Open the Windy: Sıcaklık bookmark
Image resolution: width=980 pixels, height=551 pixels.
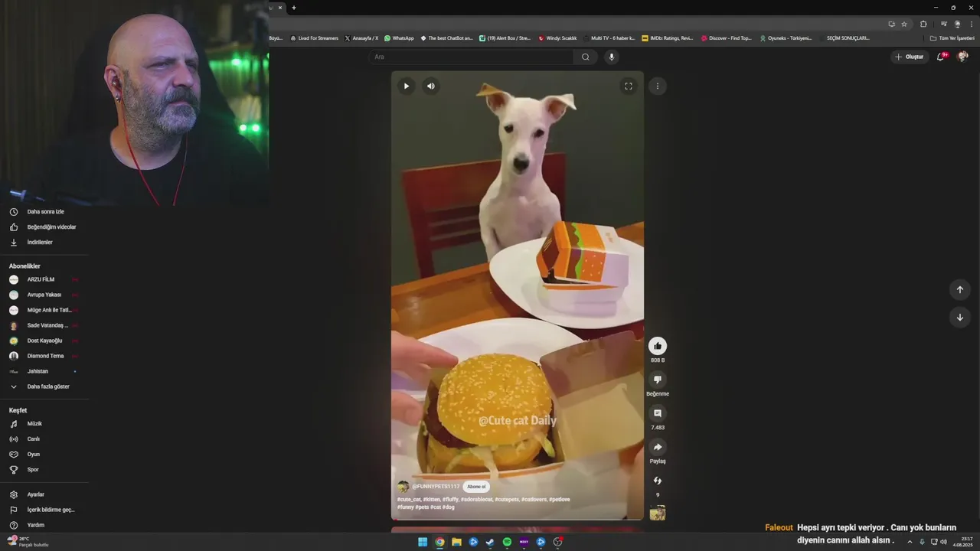tap(557, 37)
